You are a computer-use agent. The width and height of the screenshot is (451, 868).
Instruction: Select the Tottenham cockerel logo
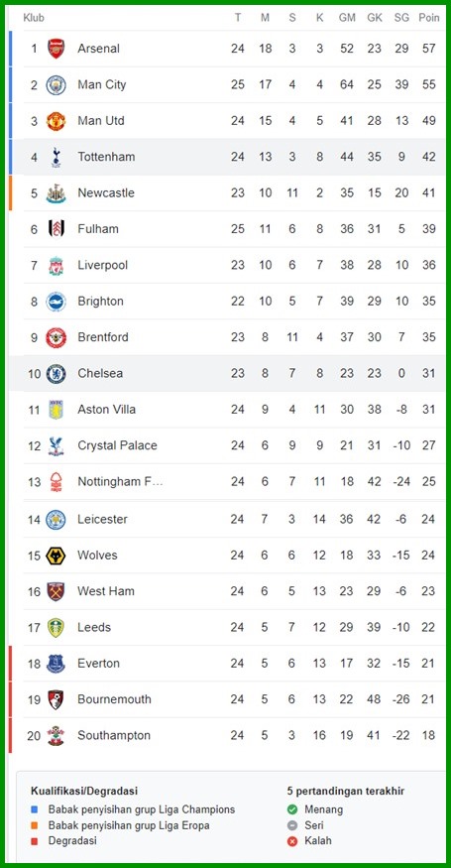pos(56,157)
